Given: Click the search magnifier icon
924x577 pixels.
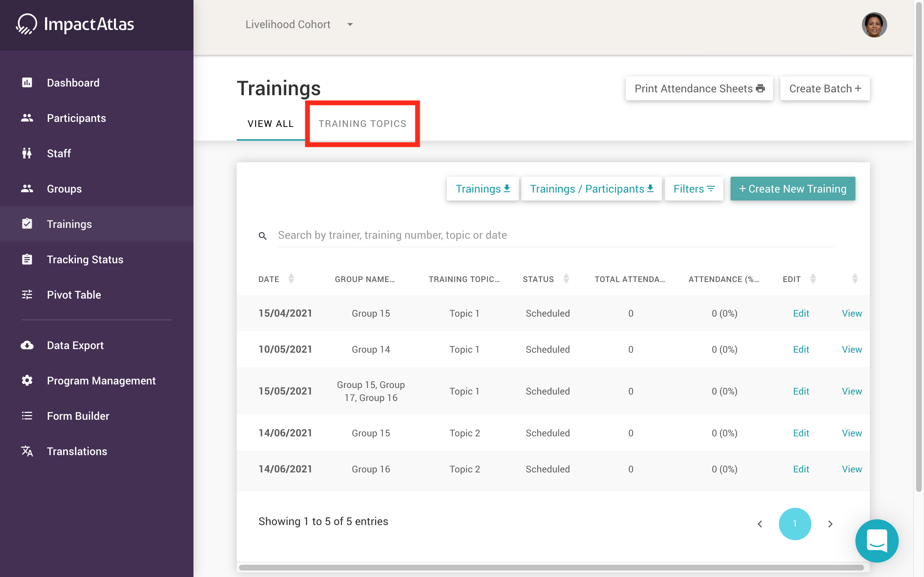Looking at the screenshot, I should click(x=263, y=235).
